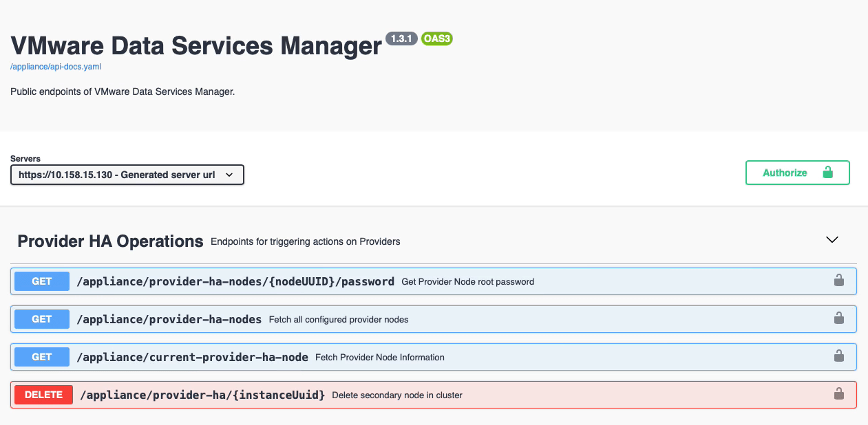
Task: Click the /appliance/current-provider-ha-node path text
Action: tap(192, 357)
